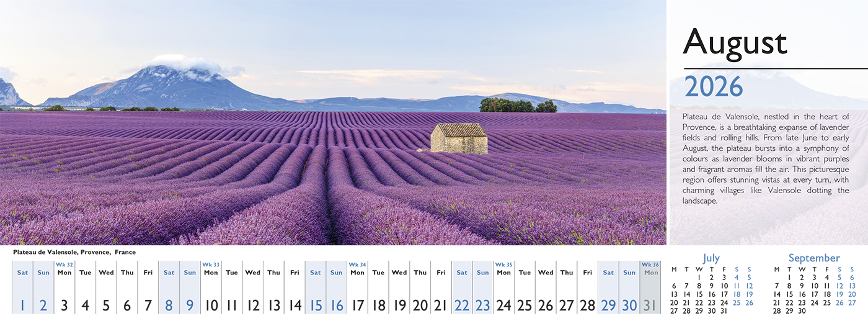Screen dimensions: 868x326
Task: Click the "Wk 34" week label
Action: [358, 265]
